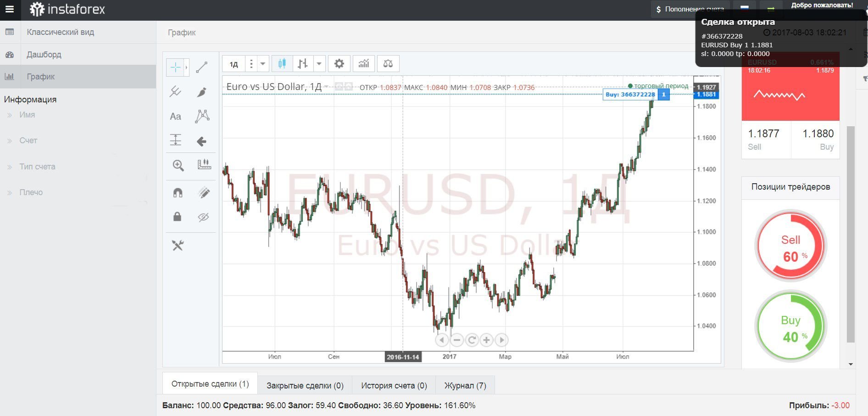Select the trend line tool
868x416 pixels.
point(202,67)
